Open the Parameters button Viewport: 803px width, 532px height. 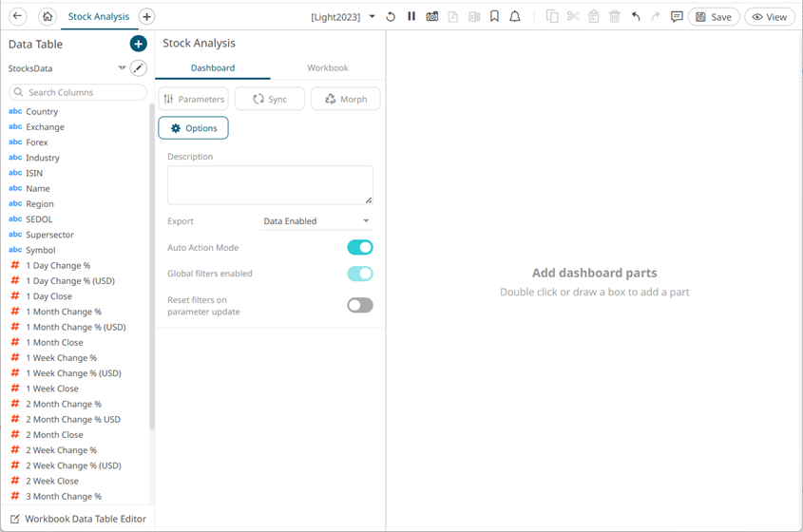pyautogui.click(x=194, y=99)
